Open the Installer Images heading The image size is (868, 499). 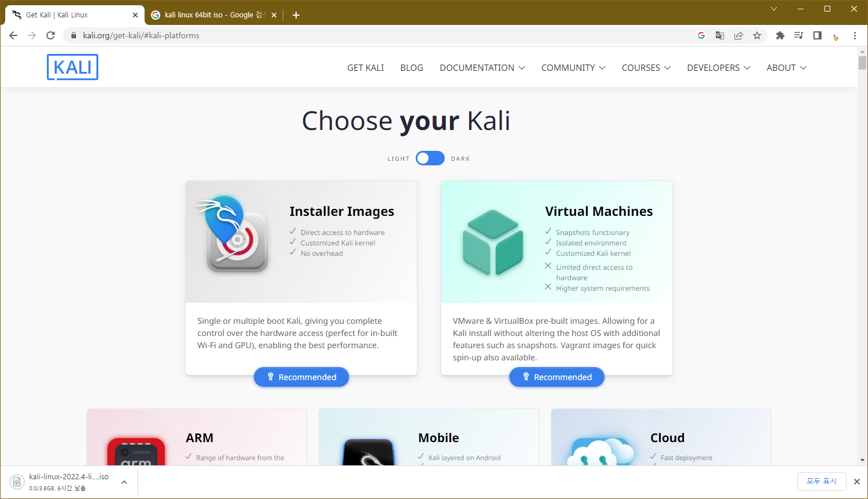[342, 211]
